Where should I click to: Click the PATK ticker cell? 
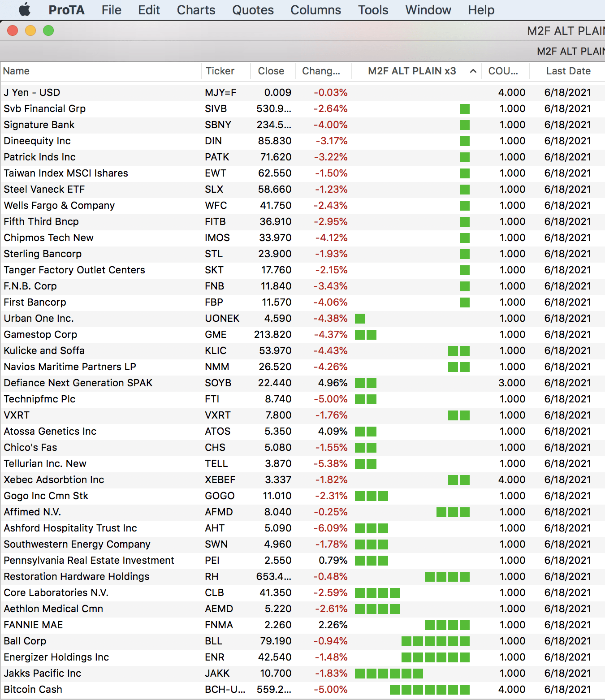pos(217,157)
